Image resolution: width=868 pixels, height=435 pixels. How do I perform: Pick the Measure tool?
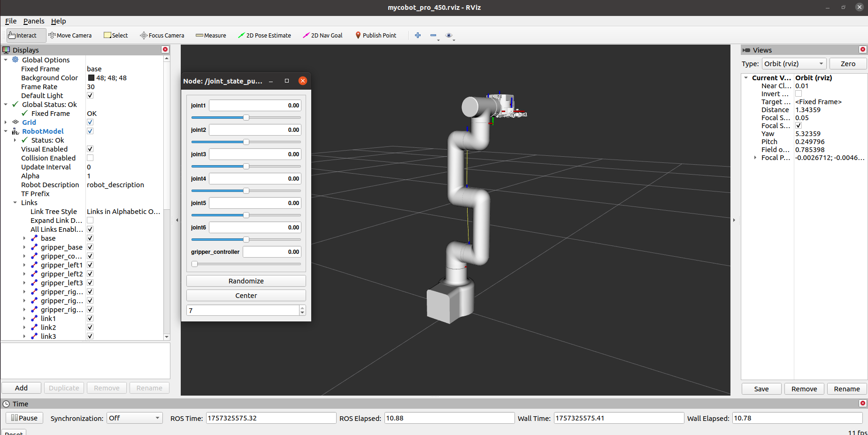pos(211,35)
